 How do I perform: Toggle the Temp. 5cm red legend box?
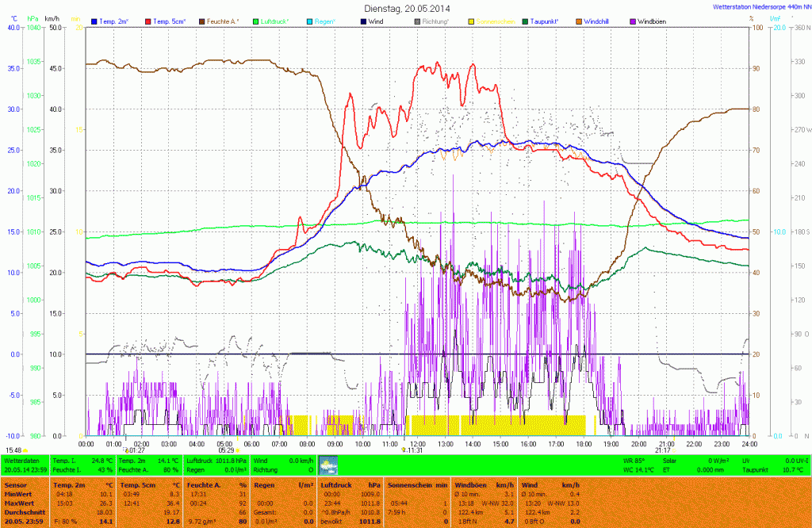(x=148, y=21)
